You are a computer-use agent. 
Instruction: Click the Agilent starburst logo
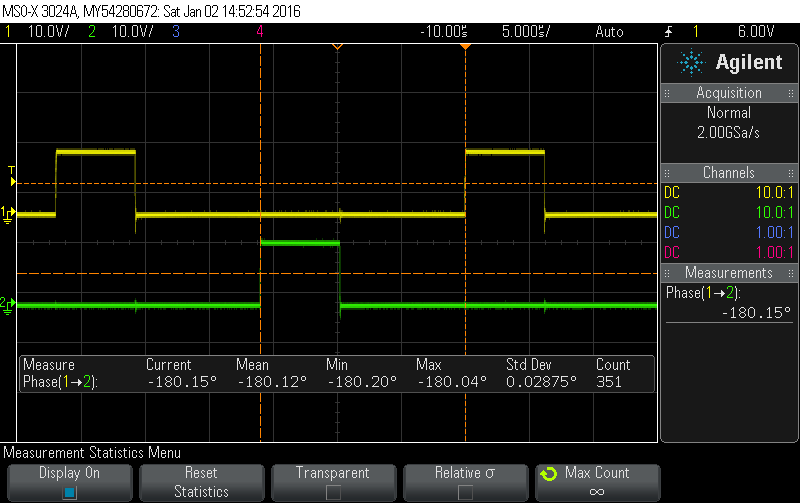pyautogui.click(x=691, y=62)
